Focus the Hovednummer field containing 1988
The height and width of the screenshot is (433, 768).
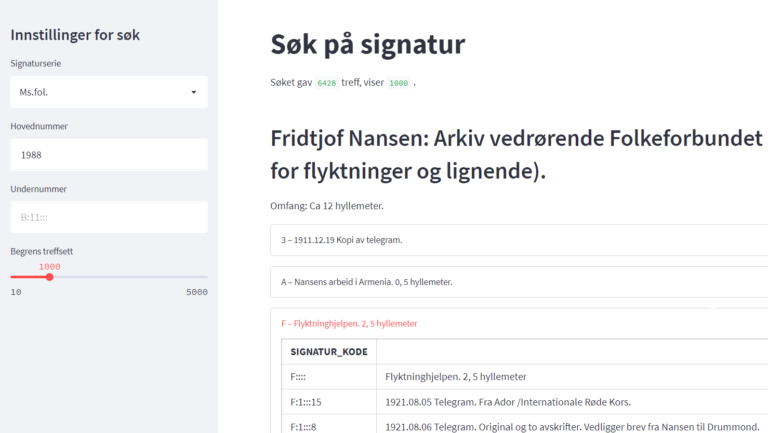point(109,155)
